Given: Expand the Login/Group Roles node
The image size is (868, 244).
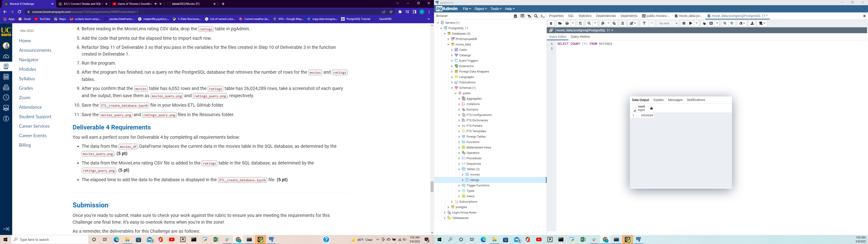Looking at the screenshot, I should tap(445, 213).
